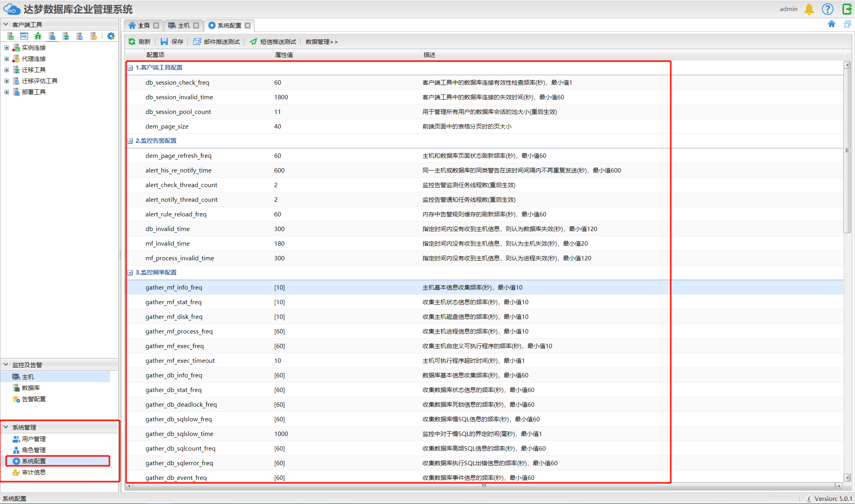The image size is (855, 504).
Task: Collapse the 2.监控告警配置 section
Action: coord(130,141)
